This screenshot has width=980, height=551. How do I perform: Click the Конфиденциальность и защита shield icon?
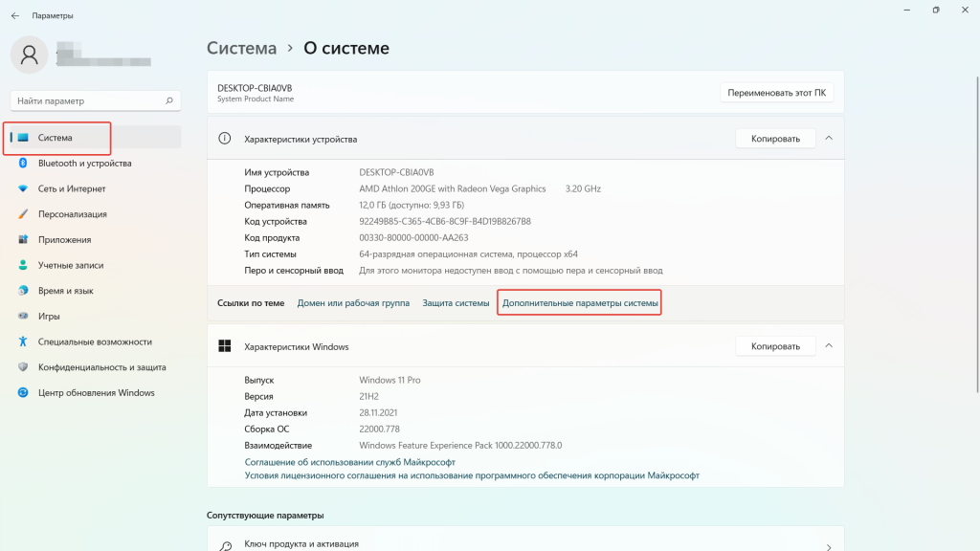click(23, 367)
